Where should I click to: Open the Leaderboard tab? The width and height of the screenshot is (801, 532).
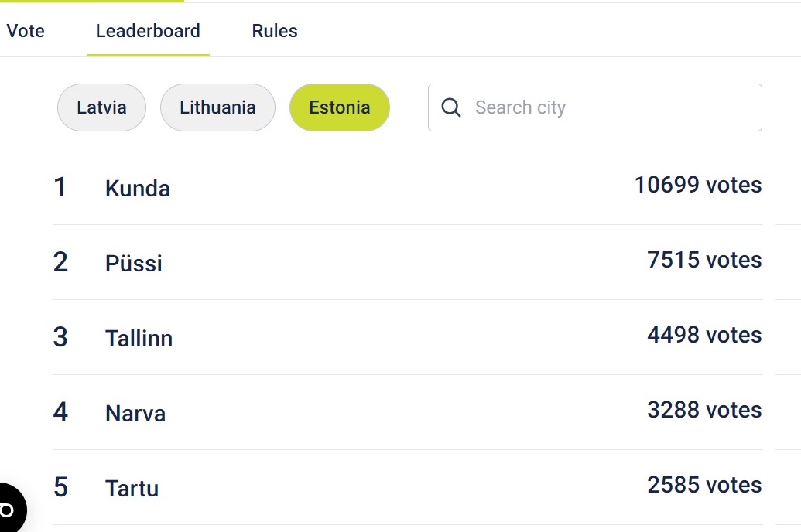click(x=148, y=31)
